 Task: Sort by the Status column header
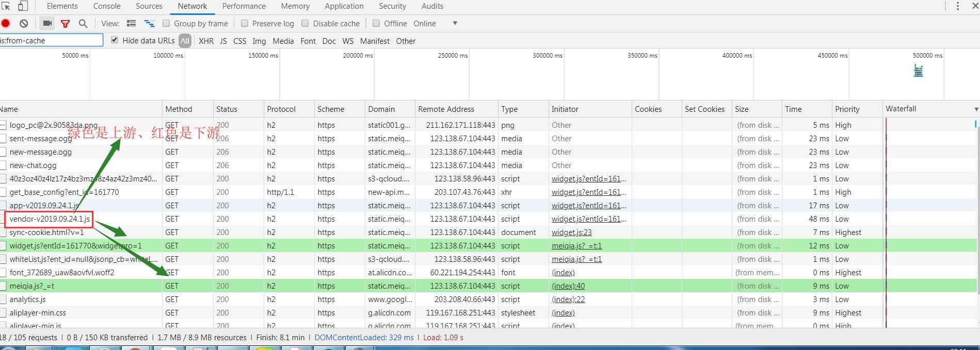(238, 109)
